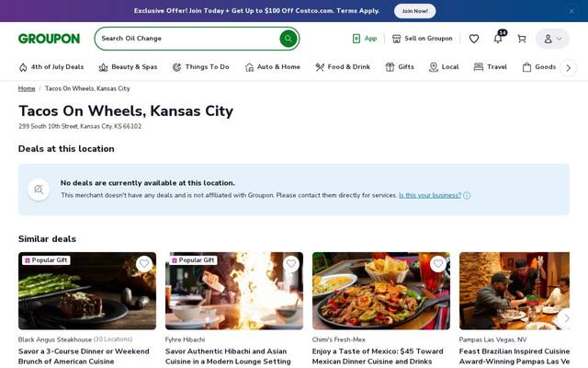Open Pampas Las Vegas deal image

514,291
